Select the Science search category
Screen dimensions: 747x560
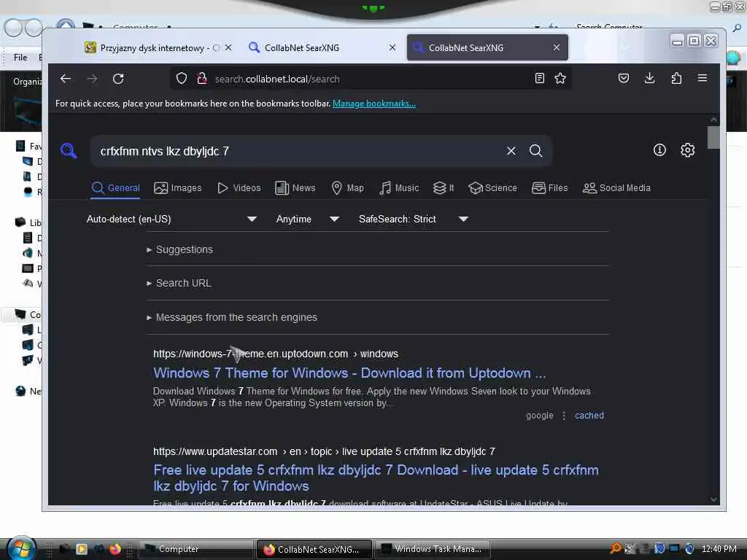pos(492,188)
